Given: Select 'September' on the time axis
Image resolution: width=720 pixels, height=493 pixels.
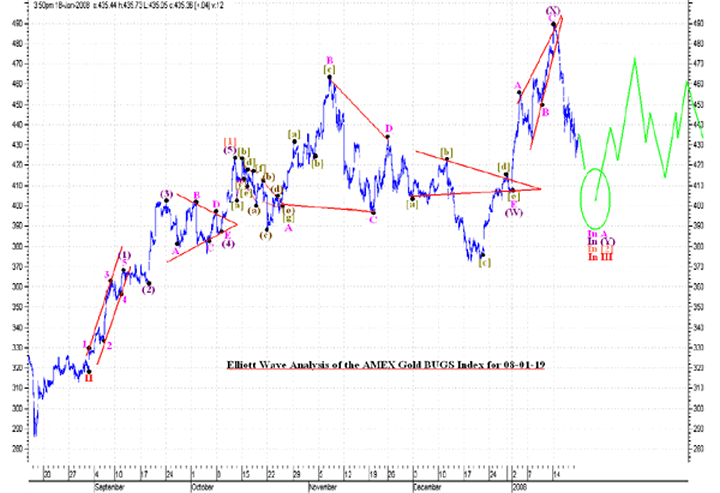Looking at the screenshot, I should click(108, 487).
